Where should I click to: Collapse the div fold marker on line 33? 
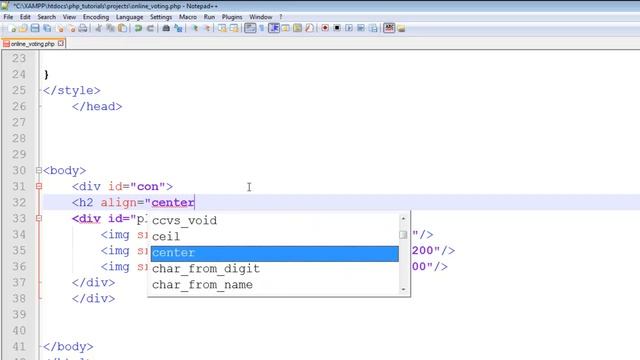pos(39,218)
